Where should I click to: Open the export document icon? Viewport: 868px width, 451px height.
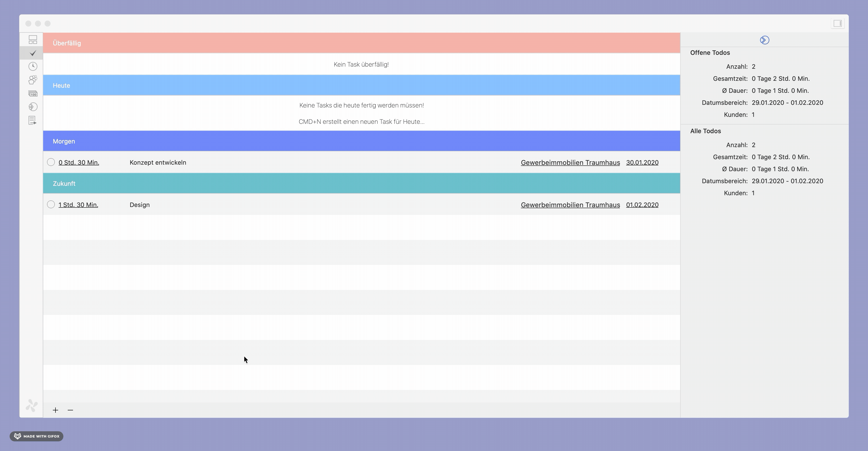point(33,120)
